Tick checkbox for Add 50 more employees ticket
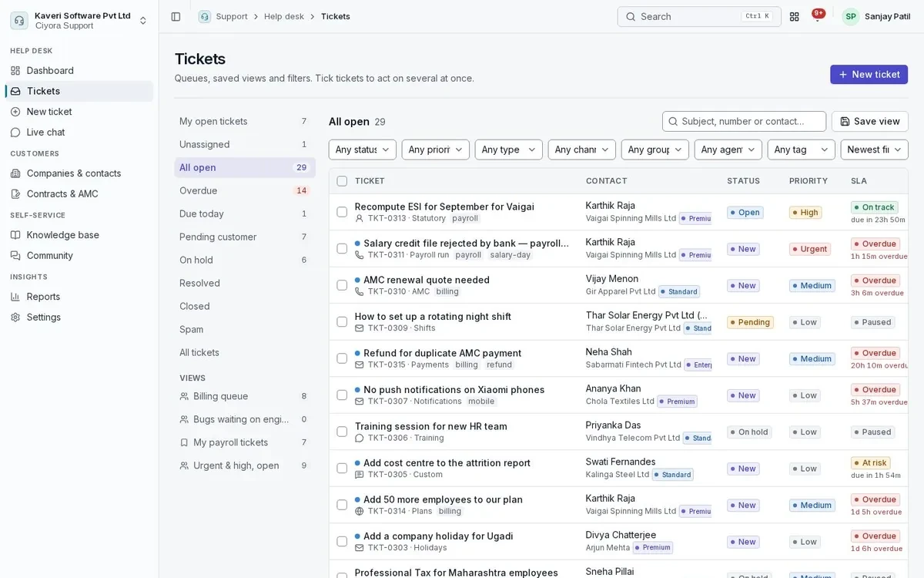The width and height of the screenshot is (924, 578). [342, 505]
